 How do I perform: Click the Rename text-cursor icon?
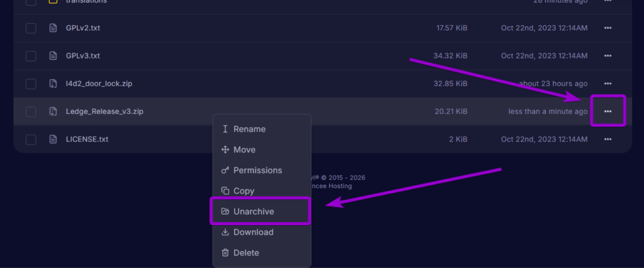[x=225, y=129]
